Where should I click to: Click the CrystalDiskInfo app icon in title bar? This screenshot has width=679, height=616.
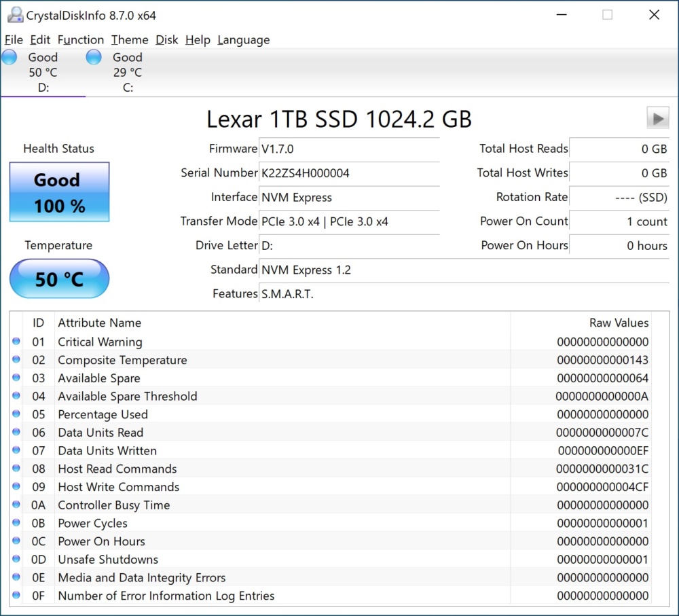[x=15, y=15]
